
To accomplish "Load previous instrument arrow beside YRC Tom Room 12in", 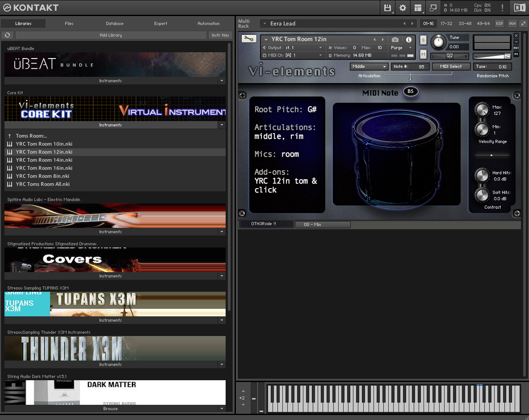I will (x=374, y=39).
